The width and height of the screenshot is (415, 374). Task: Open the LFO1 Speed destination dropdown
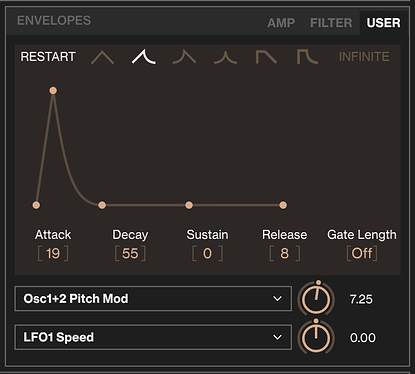tap(153, 337)
